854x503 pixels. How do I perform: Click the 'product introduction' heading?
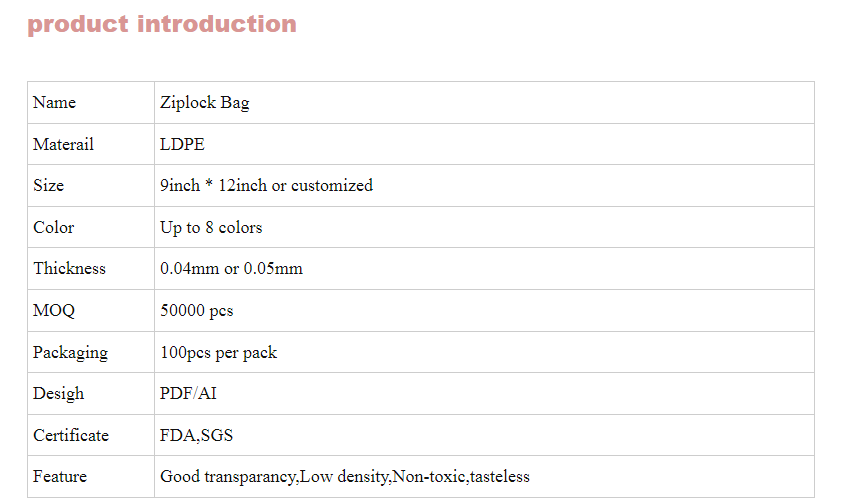pyautogui.click(x=162, y=24)
